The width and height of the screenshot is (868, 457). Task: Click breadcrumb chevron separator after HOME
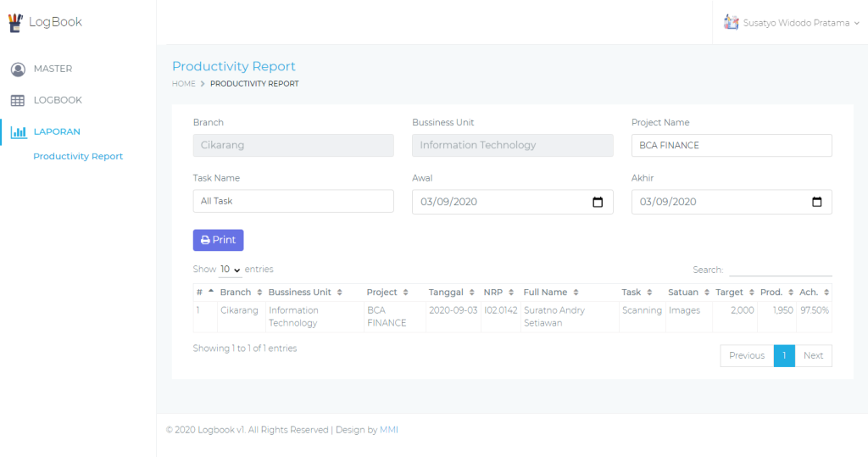[x=203, y=84]
